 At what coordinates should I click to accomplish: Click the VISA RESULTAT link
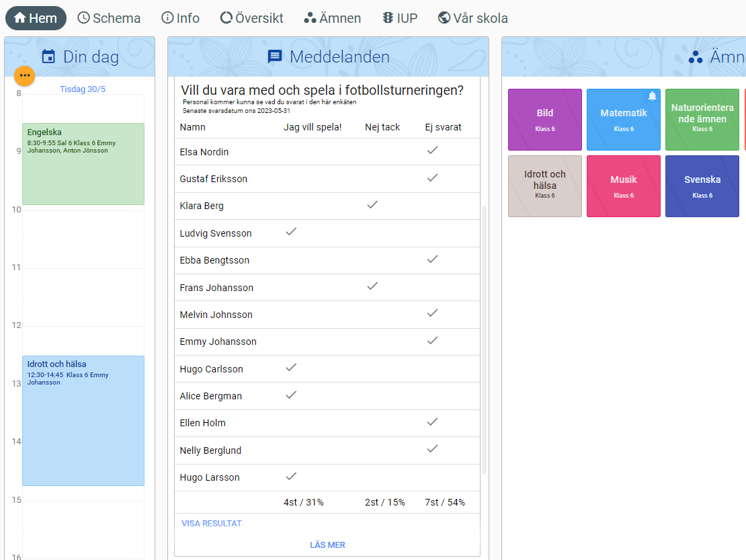click(x=211, y=523)
